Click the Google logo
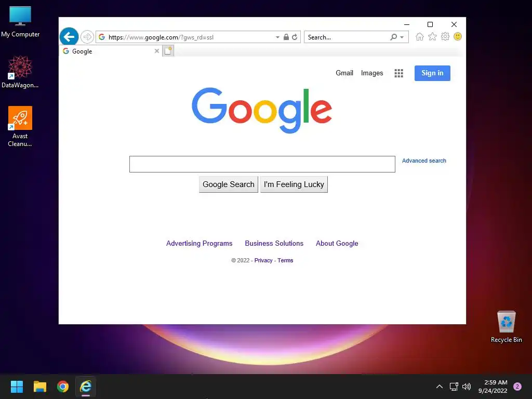This screenshot has height=399, width=532. point(262,110)
